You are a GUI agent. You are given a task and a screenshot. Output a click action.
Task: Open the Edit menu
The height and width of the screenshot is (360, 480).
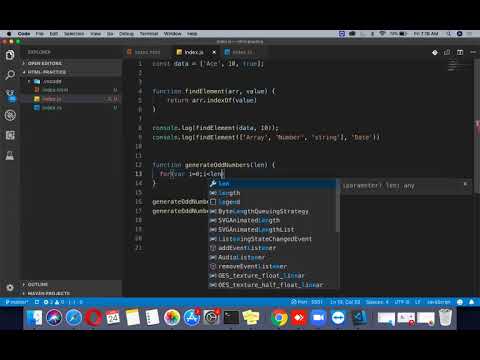pos(54,34)
